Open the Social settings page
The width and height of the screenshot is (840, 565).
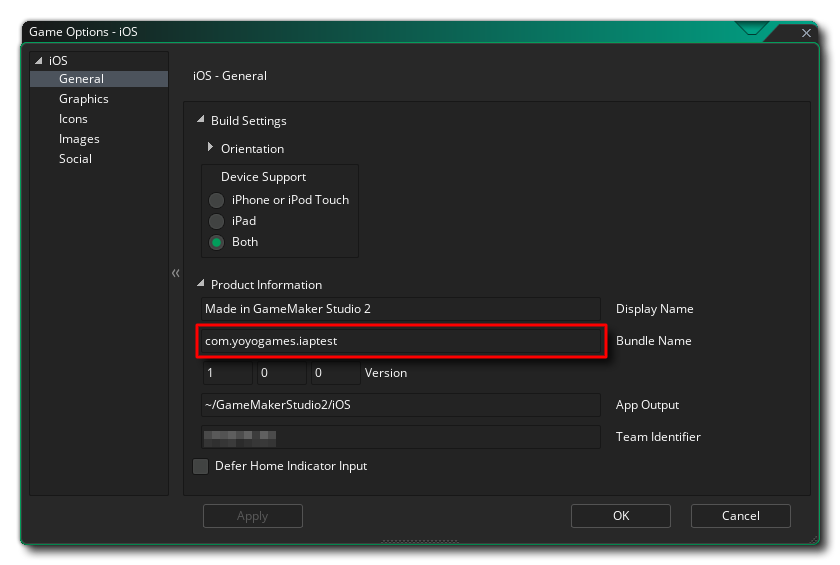point(75,159)
